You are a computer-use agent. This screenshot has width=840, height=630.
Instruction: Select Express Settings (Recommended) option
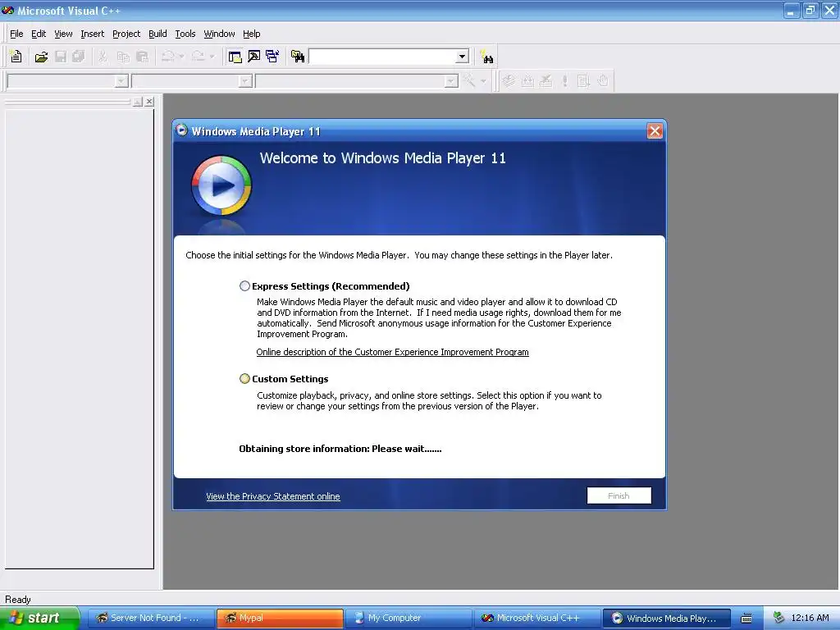click(x=244, y=286)
